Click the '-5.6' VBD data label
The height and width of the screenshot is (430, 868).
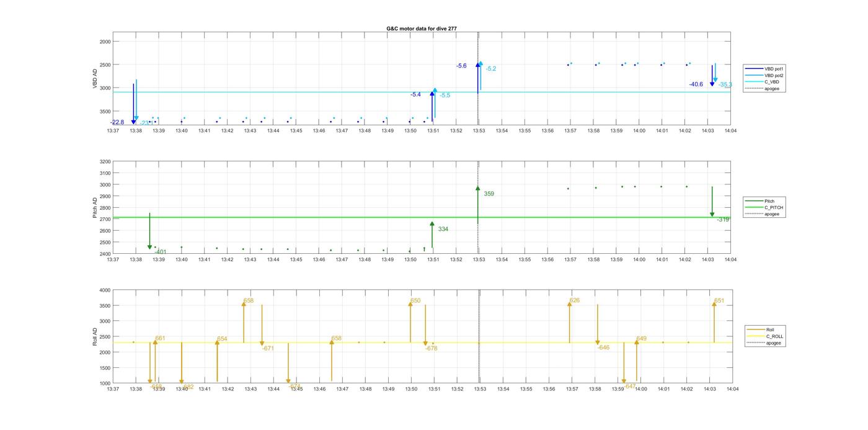(x=461, y=66)
